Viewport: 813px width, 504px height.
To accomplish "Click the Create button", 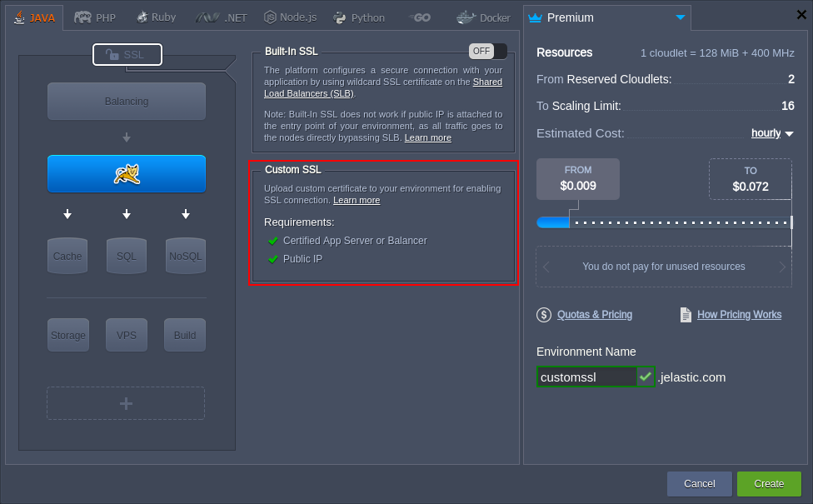I will coord(768,483).
